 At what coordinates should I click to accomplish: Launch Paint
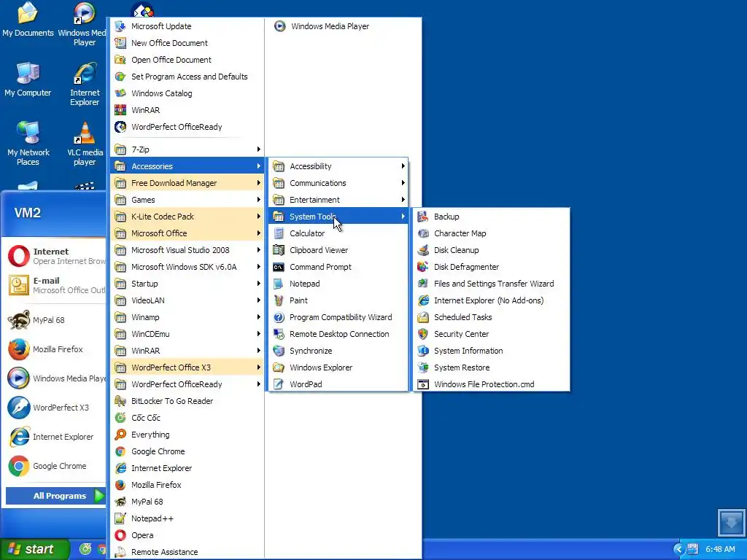338,300
